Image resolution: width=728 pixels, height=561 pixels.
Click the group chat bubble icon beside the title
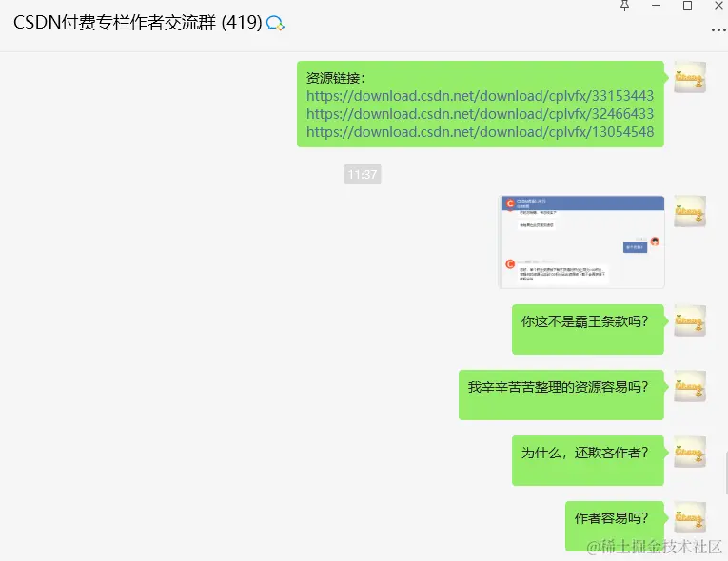[275, 23]
